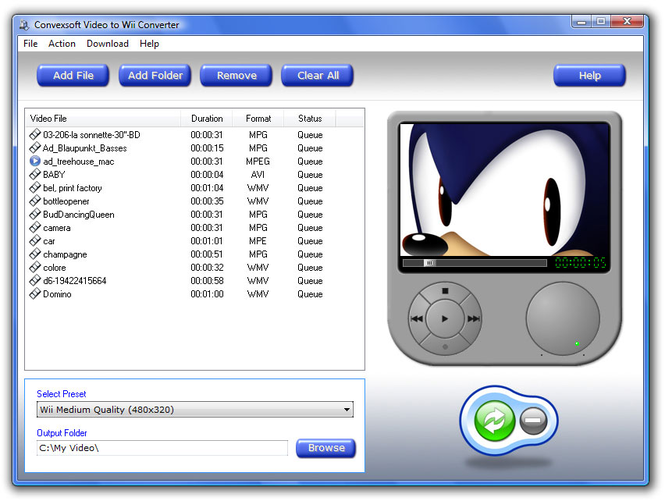The image size is (665, 501).
Task: Click the Clear All button
Action: point(318,76)
